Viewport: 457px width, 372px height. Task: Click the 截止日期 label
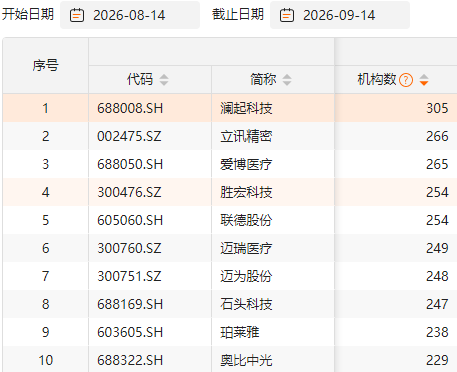238,14
